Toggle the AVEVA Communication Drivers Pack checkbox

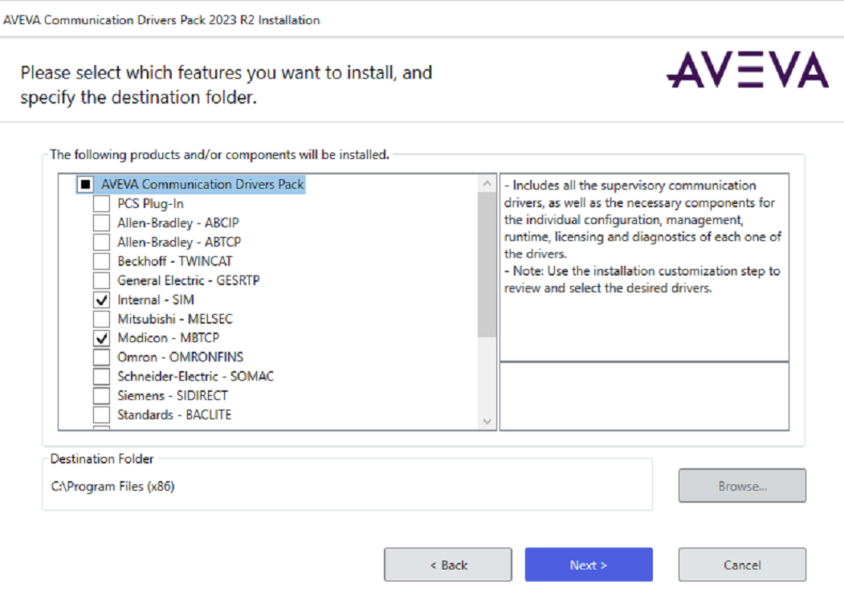point(85,185)
